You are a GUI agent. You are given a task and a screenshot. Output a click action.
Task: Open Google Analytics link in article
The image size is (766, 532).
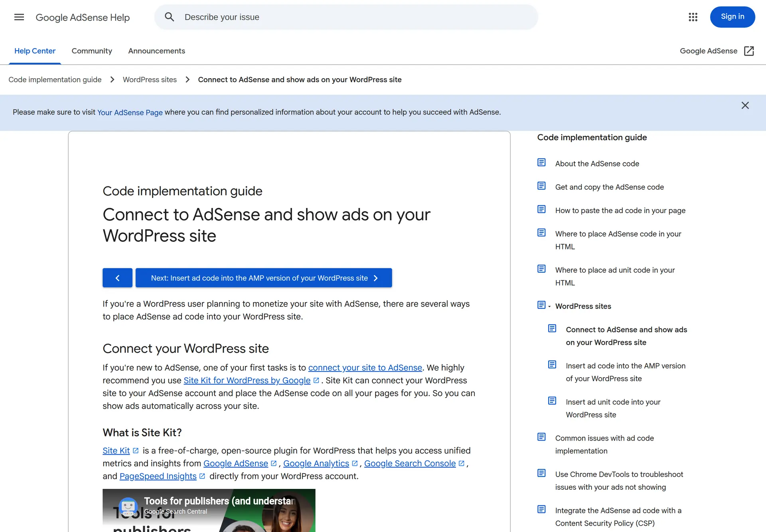pos(316,463)
